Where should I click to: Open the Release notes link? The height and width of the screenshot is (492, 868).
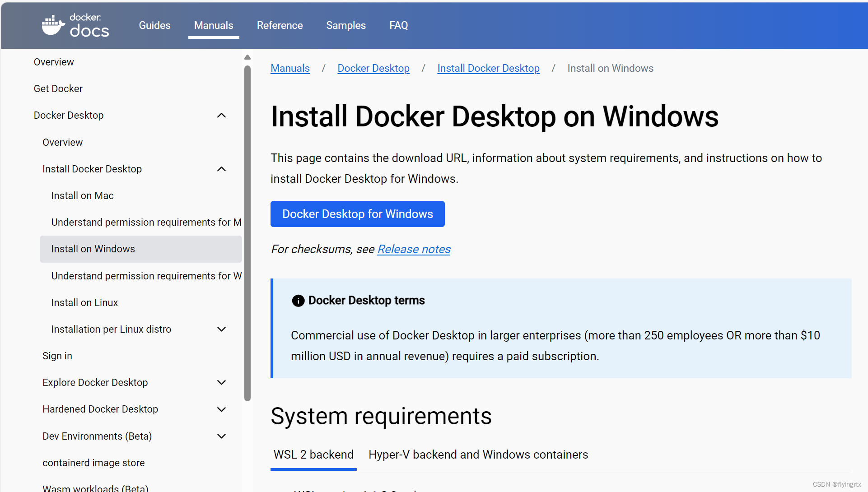pyautogui.click(x=413, y=249)
